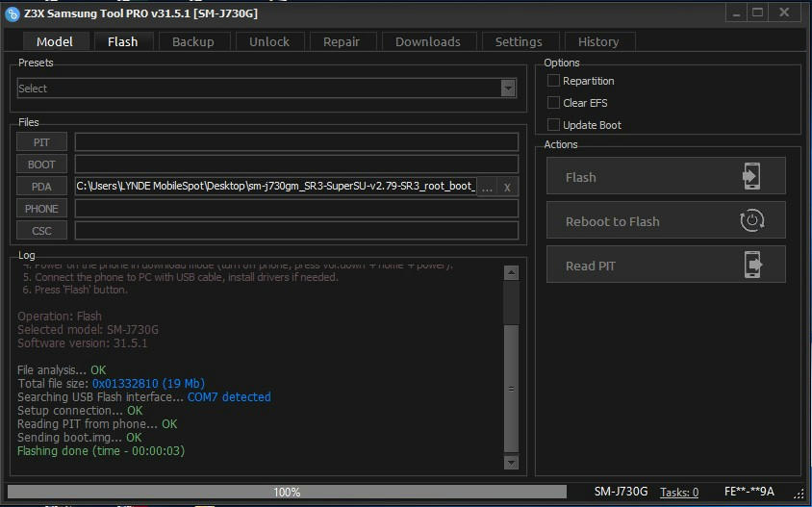The width and height of the screenshot is (812, 507).
Task: Go to the Unlock tab
Action: click(x=269, y=42)
